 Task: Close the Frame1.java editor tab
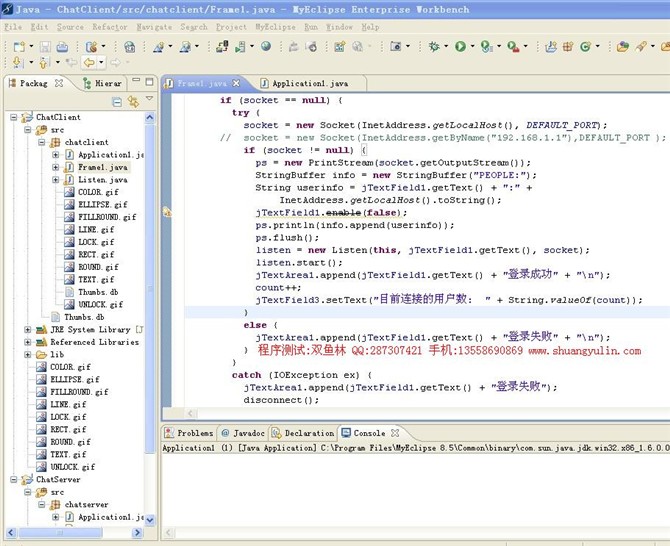(x=236, y=83)
